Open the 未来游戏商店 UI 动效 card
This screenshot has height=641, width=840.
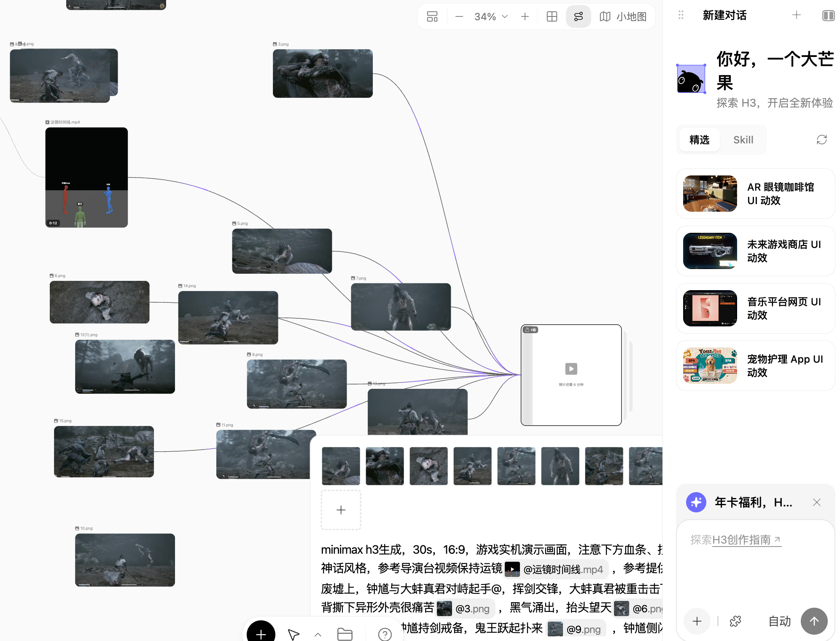pos(755,251)
